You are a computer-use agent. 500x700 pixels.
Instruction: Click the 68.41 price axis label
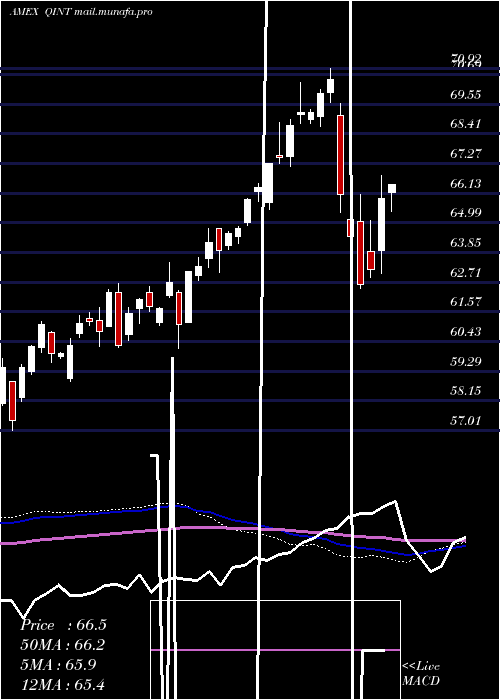coord(466,124)
